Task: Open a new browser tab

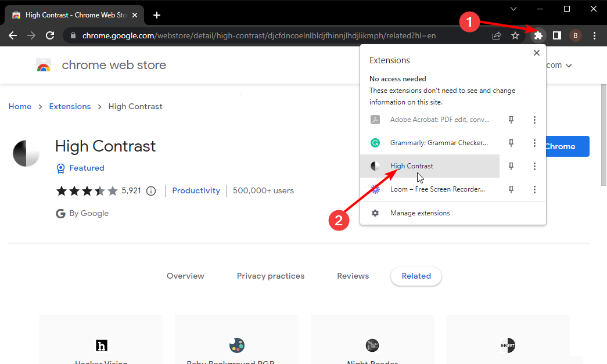Action: coord(156,15)
